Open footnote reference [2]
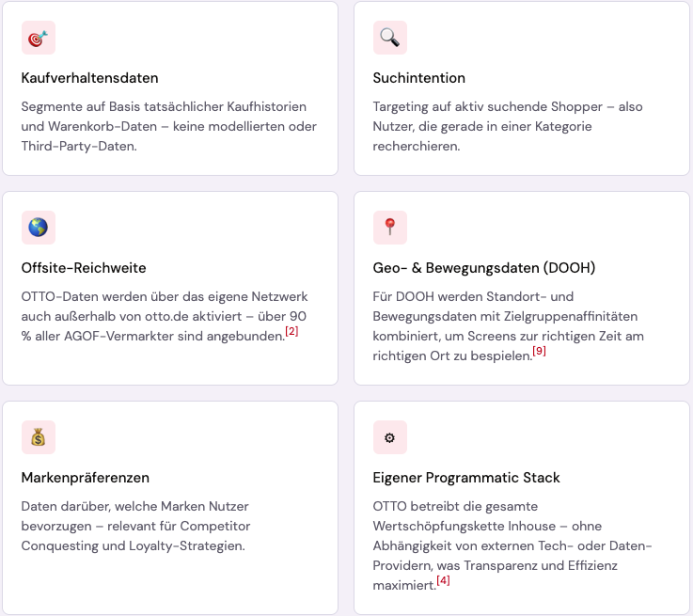 [291, 331]
